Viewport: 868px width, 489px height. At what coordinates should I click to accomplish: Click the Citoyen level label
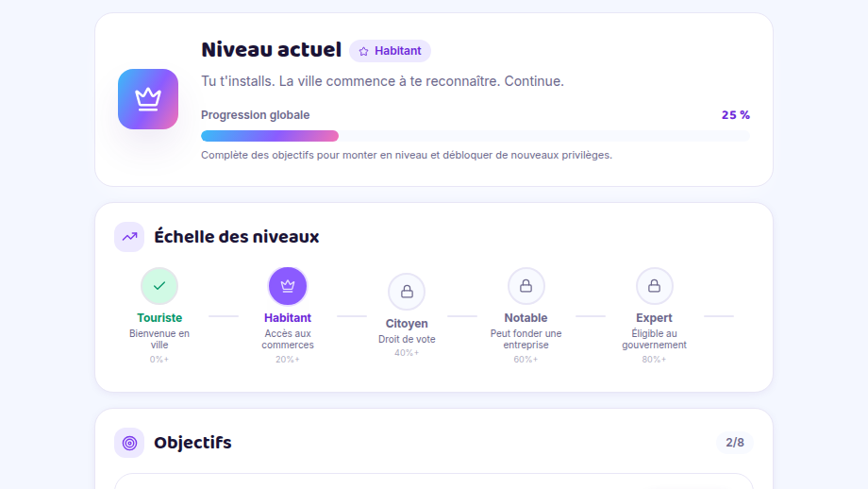pyautogui.click(x=407, y=324)
